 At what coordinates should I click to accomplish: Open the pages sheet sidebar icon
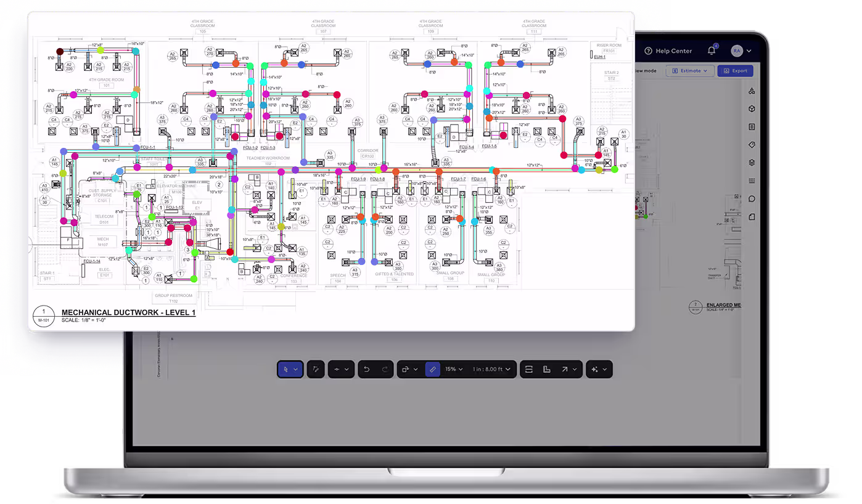pos(752,217)
